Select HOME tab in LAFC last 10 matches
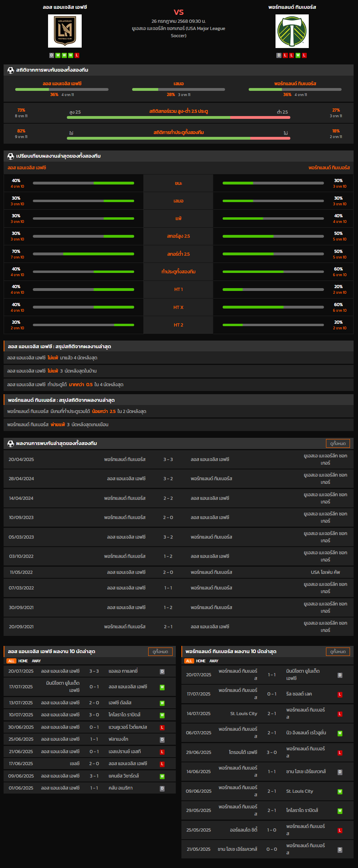The height and width of the screenshot is (868, 358). 23,661
